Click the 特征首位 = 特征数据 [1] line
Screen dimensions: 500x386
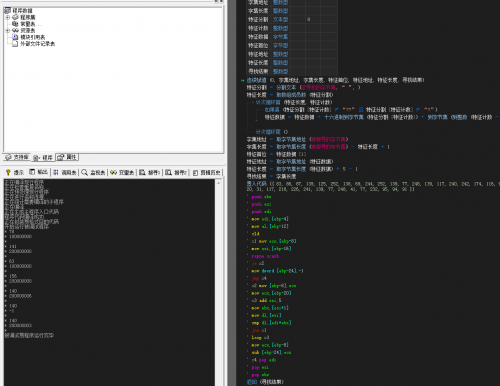point(276,154)
